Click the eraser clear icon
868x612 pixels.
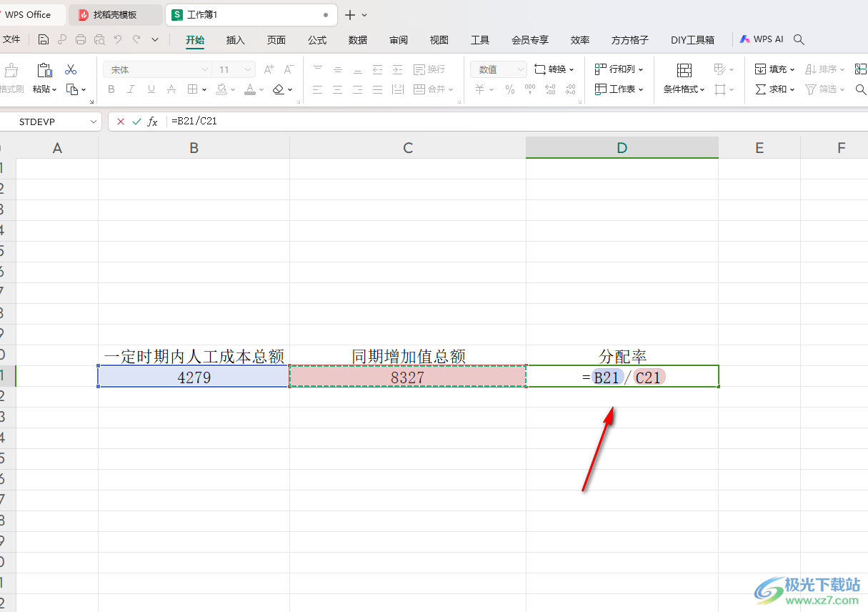[279, 89]
